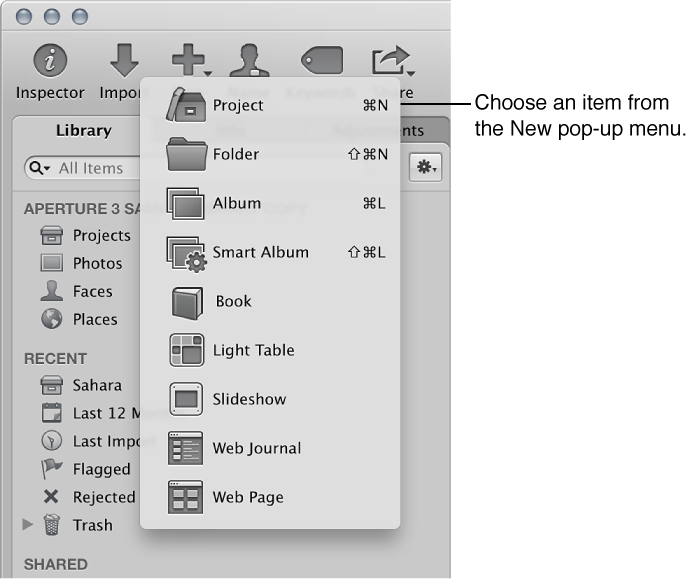This screenshot has width=700, height=580.
Task: Select the Sahara recent project
Action: [x=81, y=385]
